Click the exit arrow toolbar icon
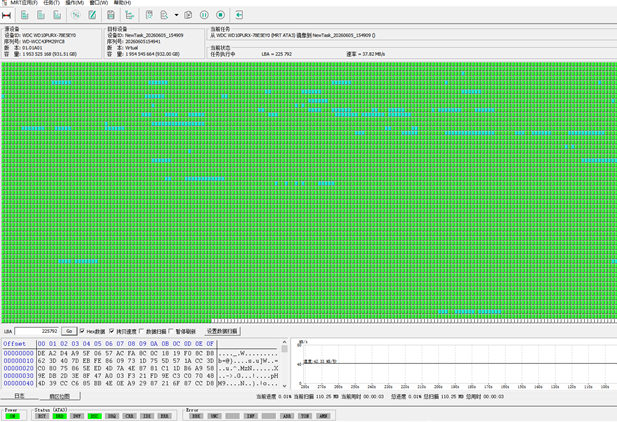This screenshot has width=617, height=422. coord(239,15)
